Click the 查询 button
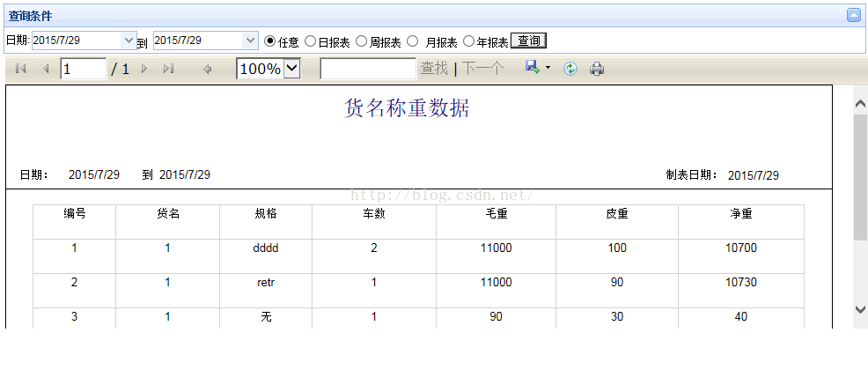Image resolution: width=868 pixels, height=370 pixels. [529, 41]
